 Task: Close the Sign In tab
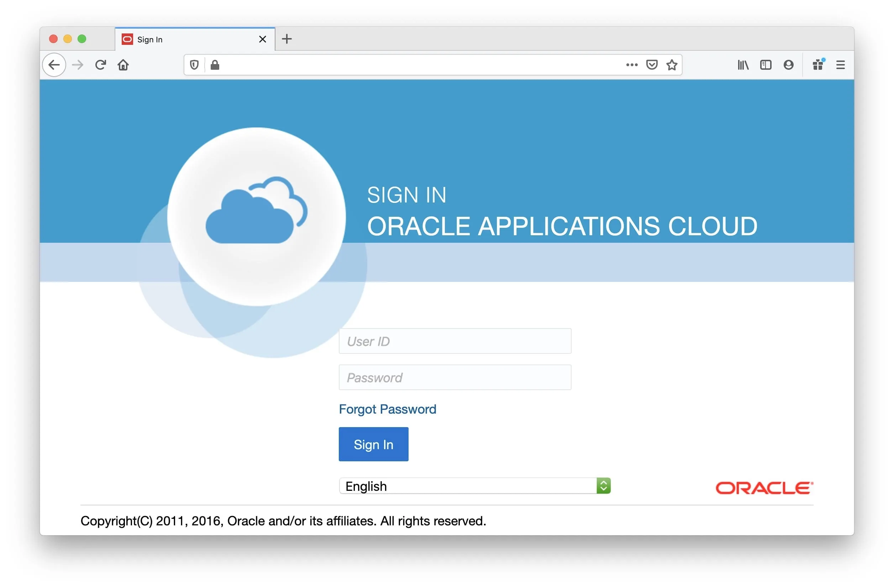click(x=263, y=39)
